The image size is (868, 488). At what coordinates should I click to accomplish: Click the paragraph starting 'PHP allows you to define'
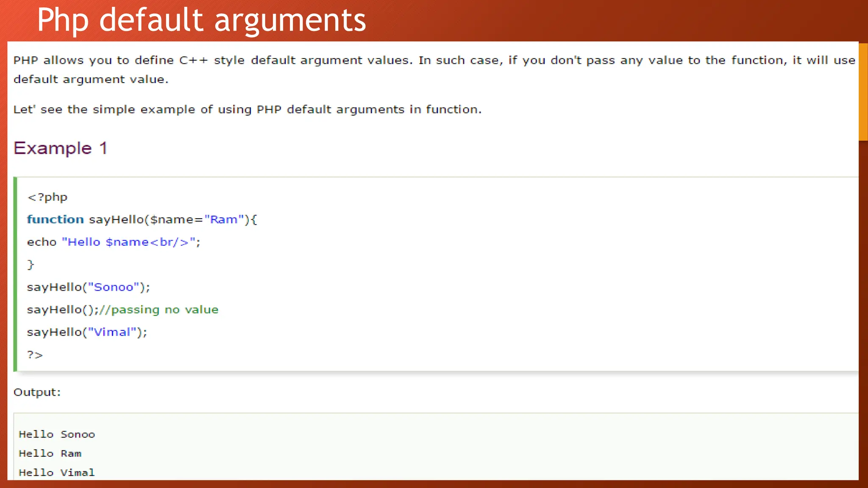click(x=434, y=69)
